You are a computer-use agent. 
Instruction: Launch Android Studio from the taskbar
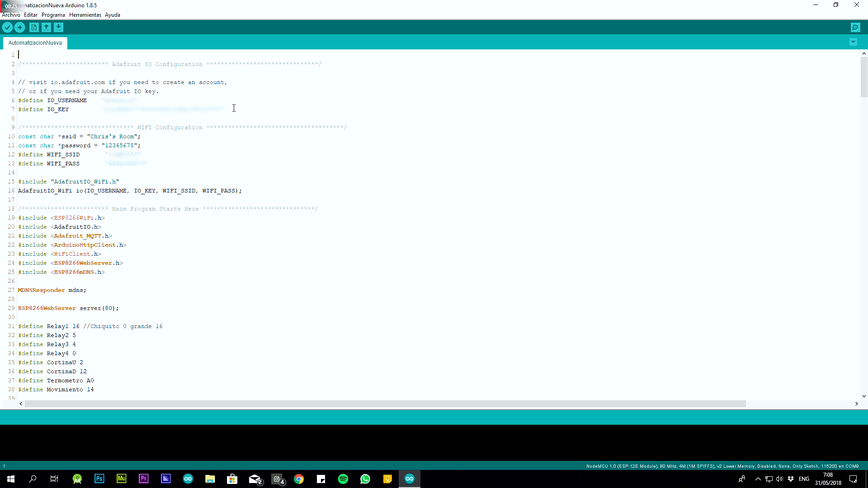[x=77, y=479]
